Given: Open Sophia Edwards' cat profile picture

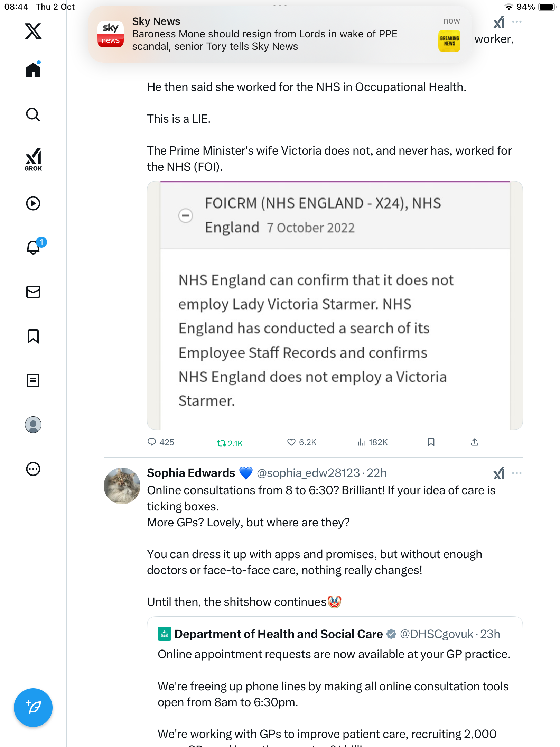Looking at the screenshot, I should coord(122,486).
